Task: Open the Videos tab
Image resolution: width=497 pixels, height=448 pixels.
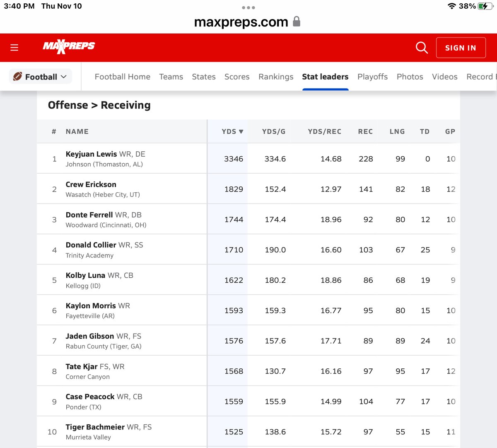Action: pos(445,77)
